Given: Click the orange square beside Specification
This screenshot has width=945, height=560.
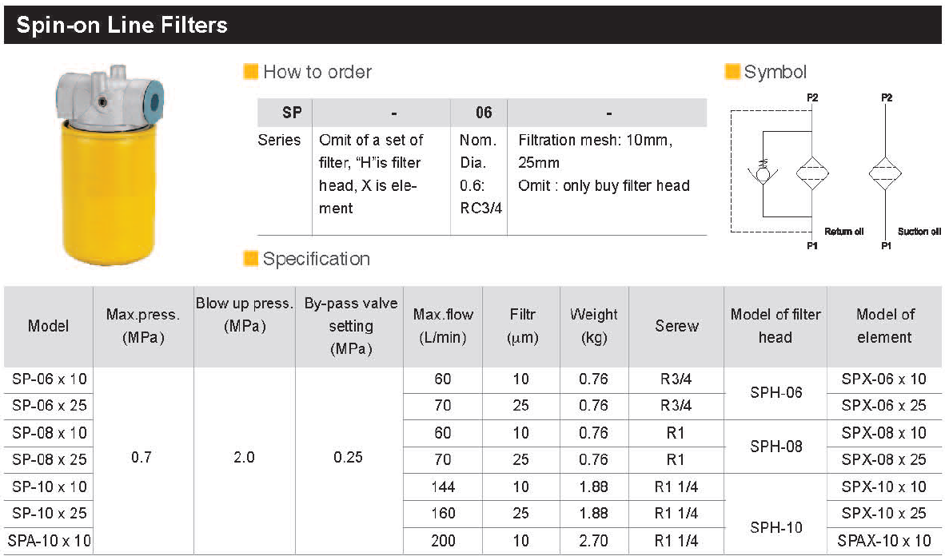Looking at the screenshot, I should 251,258.
